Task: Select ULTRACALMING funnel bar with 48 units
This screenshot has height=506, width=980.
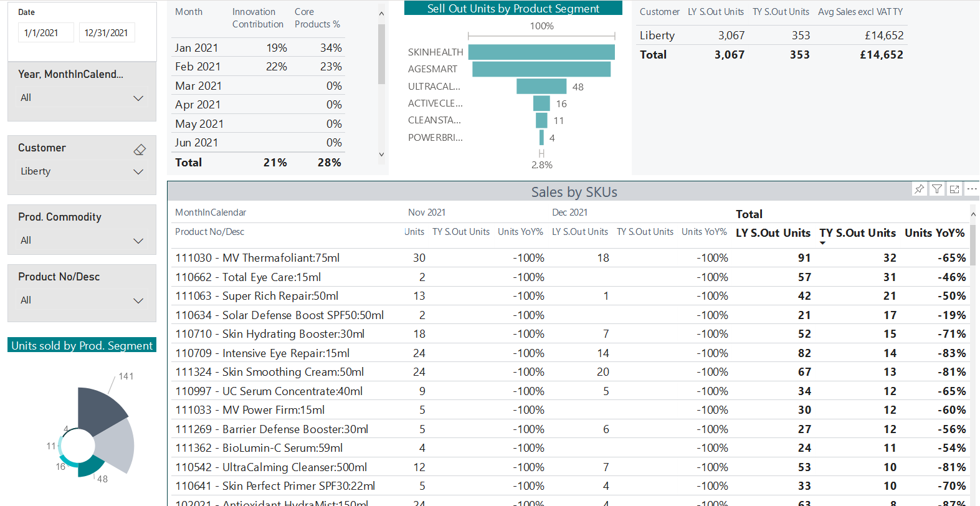Action: [x=541, y=86]
